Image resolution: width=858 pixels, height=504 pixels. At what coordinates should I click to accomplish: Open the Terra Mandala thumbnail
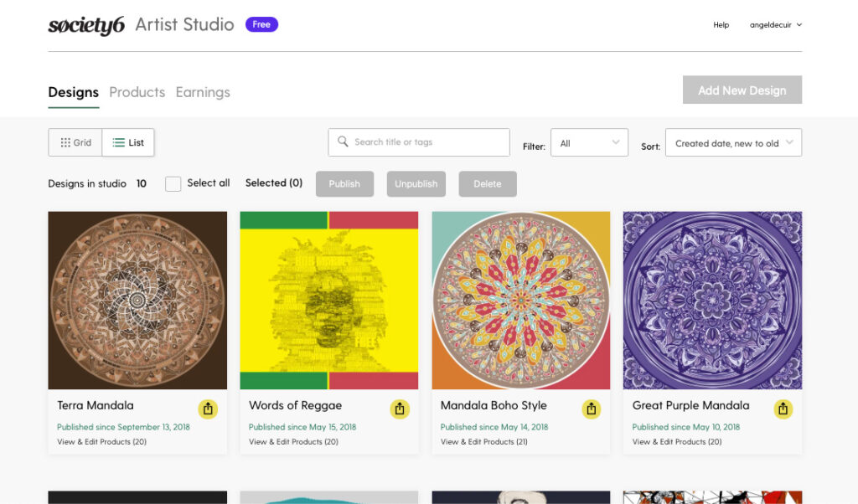pyautogui.click(x=137, y=301)
